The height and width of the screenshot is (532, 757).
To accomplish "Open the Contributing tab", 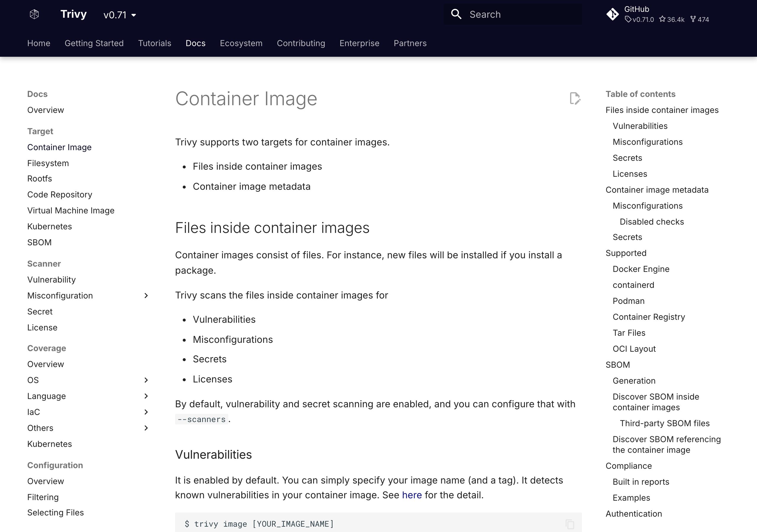I will [301, 43].
